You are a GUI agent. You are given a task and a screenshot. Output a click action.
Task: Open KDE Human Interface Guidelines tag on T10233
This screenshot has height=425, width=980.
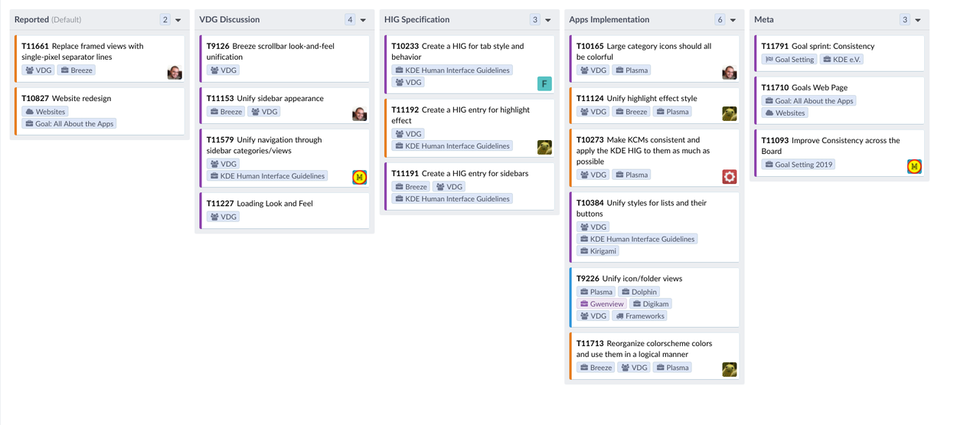point(452,70)
